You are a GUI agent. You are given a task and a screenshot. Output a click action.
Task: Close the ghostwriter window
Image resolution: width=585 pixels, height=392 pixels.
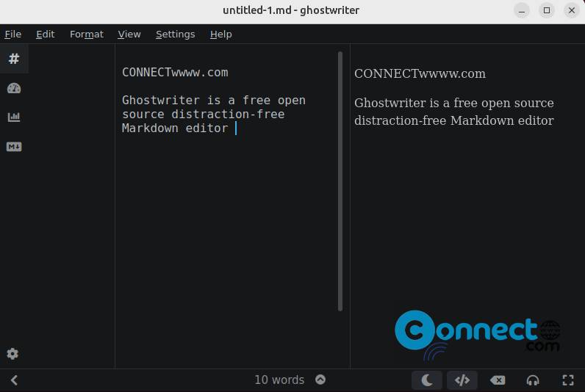point(572,10)
